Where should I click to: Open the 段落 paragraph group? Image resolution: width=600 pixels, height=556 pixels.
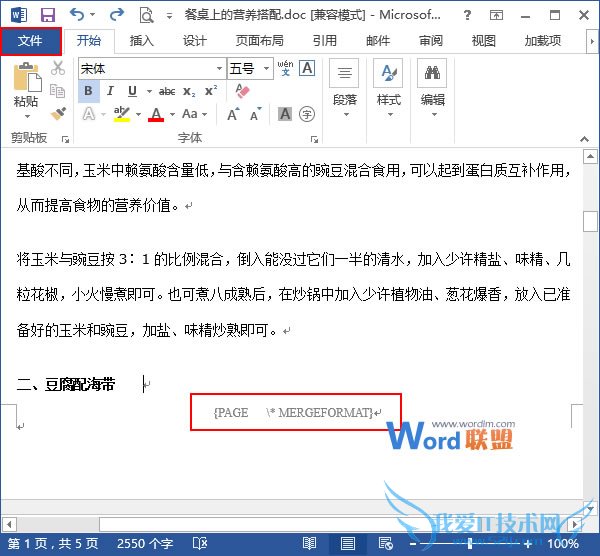point(344,88)
